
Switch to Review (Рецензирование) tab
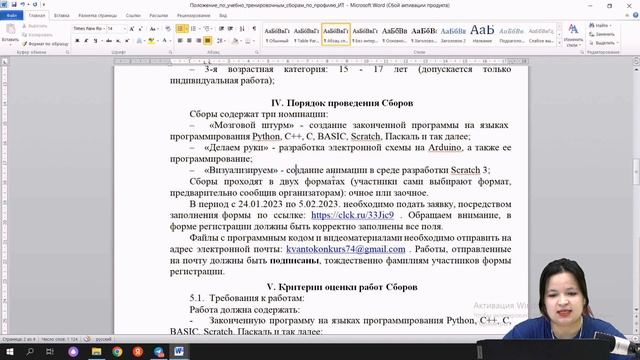[x=193, y=16]
